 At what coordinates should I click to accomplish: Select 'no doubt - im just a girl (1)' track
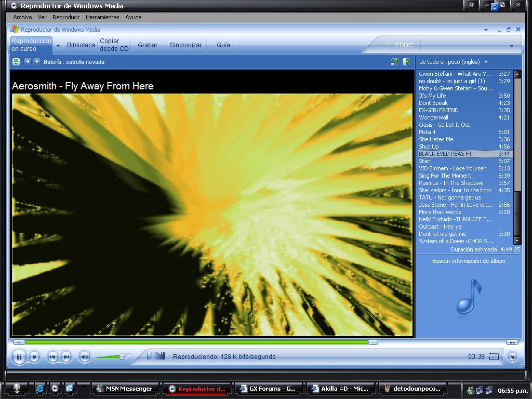tap(464, 81)
